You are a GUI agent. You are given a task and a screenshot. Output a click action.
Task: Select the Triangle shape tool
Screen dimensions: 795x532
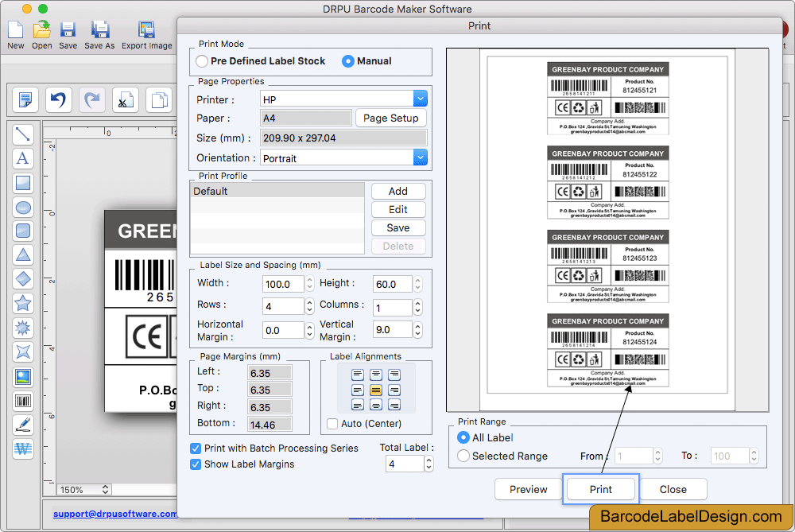(x=23, y=255)
